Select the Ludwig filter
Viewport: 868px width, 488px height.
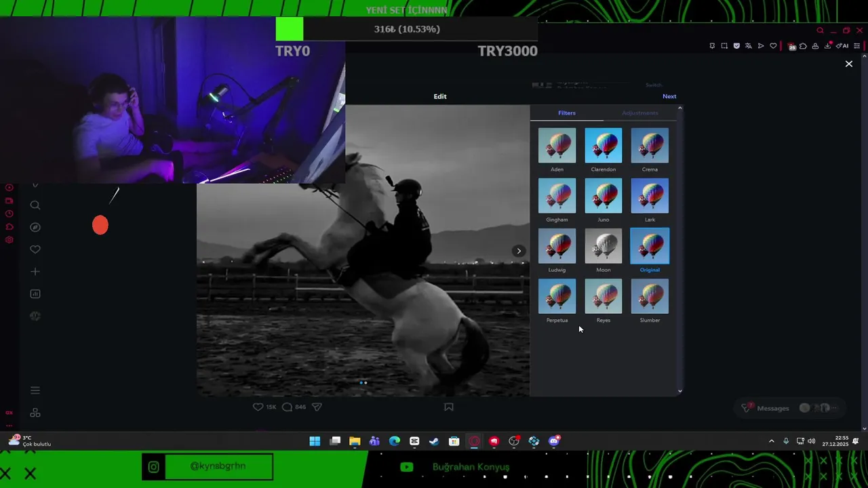(x=557, y=245)
